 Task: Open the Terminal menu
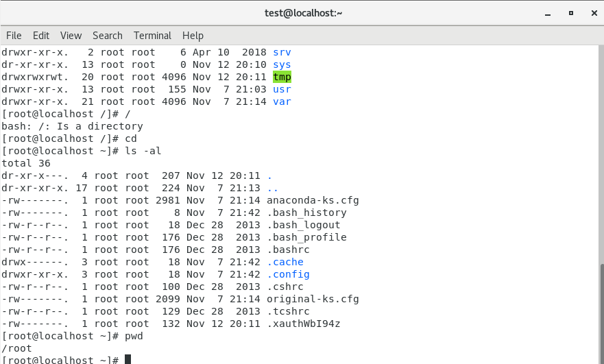point(152,36)
